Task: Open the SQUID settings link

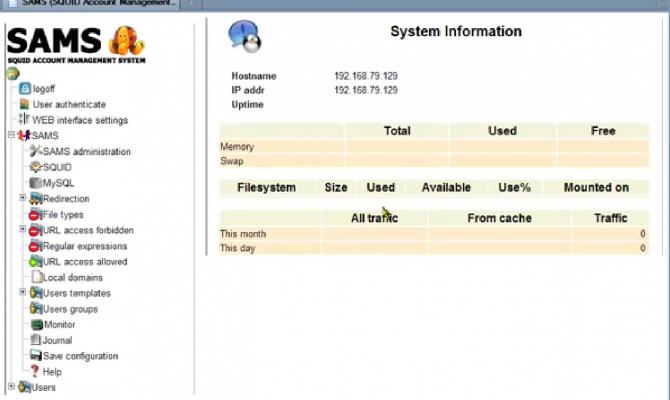Action: (x=57, y=167)
